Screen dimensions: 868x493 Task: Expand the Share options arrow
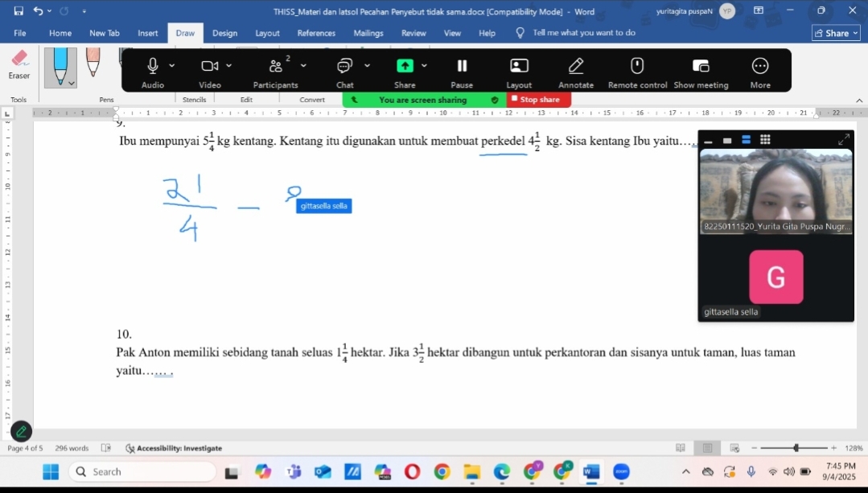(425, 66)
